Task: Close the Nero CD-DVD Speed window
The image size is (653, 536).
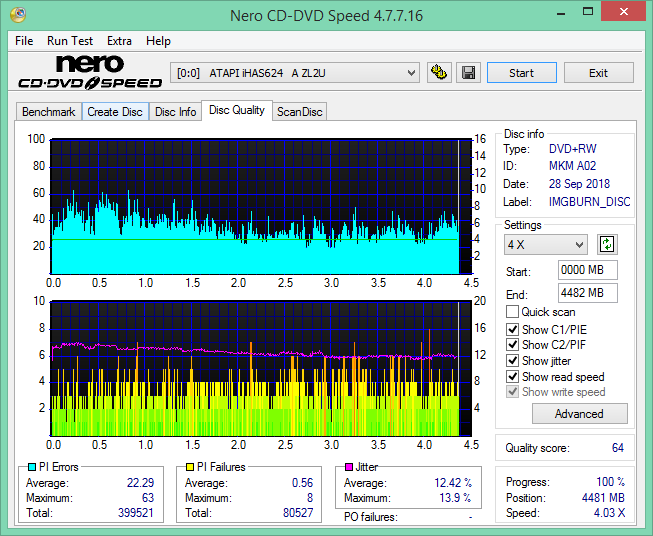Action: point(623,12)
